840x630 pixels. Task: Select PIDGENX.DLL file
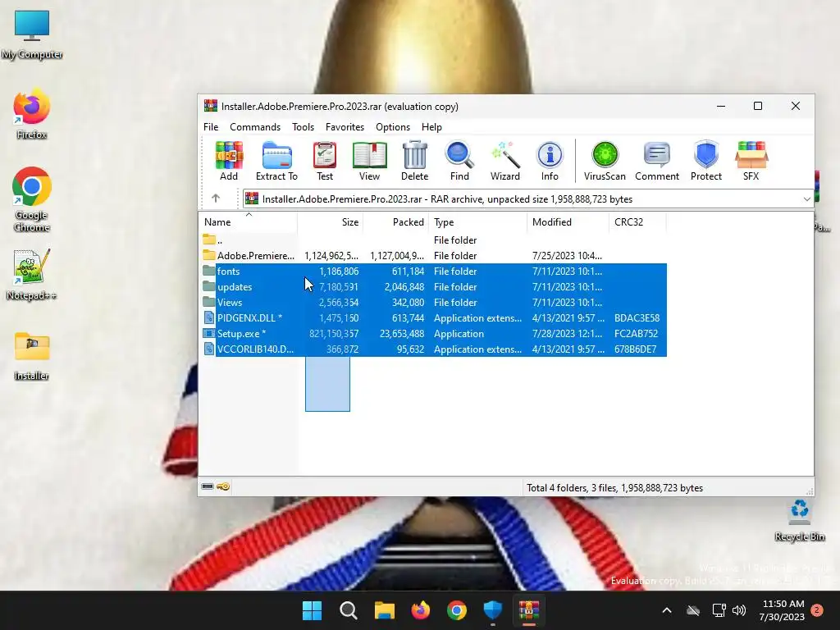434,317
